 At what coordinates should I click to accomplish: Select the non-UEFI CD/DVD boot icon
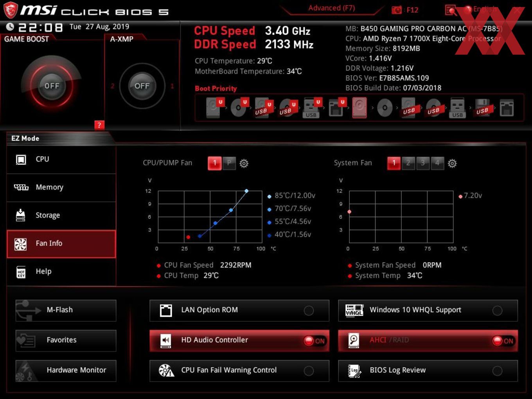[385, 108]
